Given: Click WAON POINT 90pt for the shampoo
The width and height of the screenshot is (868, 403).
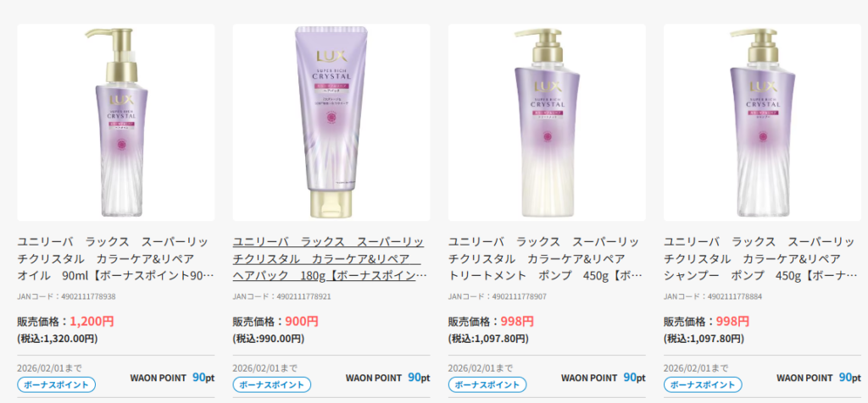Looking at the screenshot, I should point(819,378).
